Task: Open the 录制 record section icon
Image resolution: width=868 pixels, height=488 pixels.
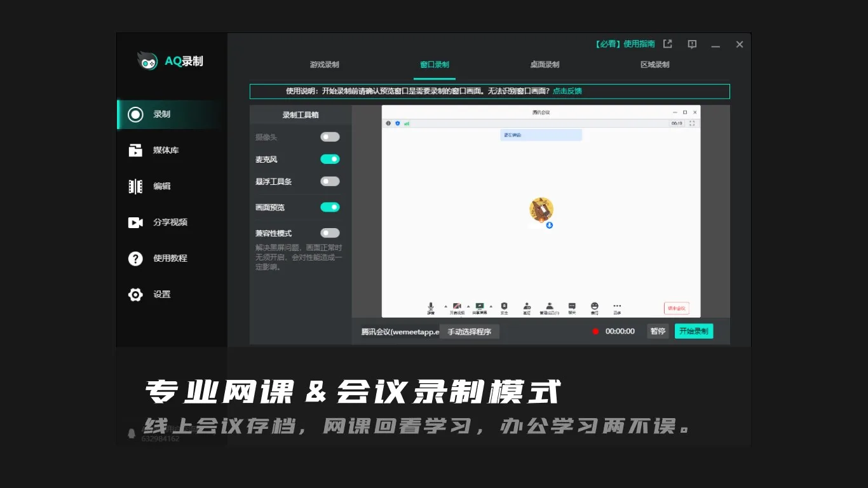Action: click(135, 114)
